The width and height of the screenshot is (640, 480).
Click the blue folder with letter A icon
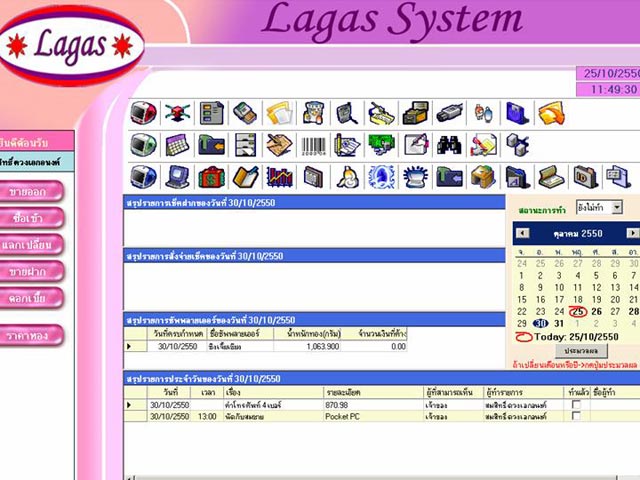point(517,177)
